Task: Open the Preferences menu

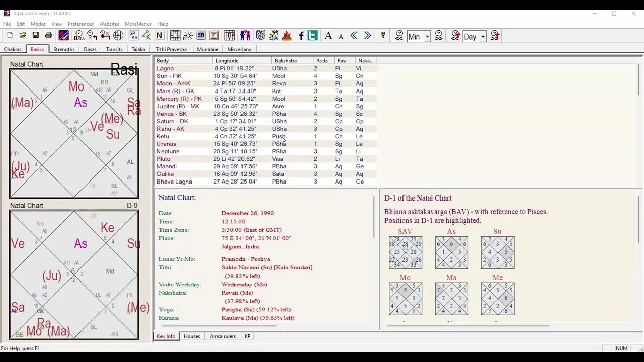Action: click(80, 24)
